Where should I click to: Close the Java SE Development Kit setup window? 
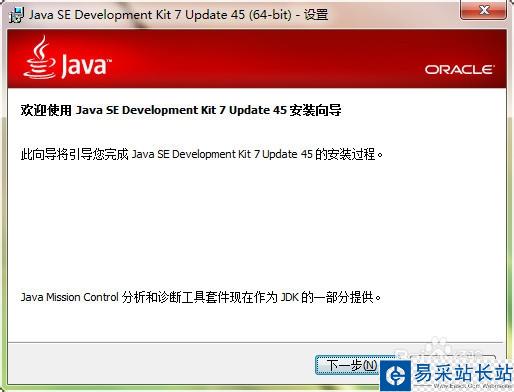[484, 10]
